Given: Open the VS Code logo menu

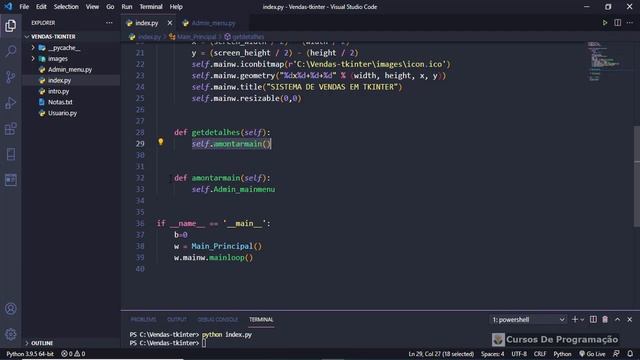Looking at the screenshot, I should tap(9, 7).
